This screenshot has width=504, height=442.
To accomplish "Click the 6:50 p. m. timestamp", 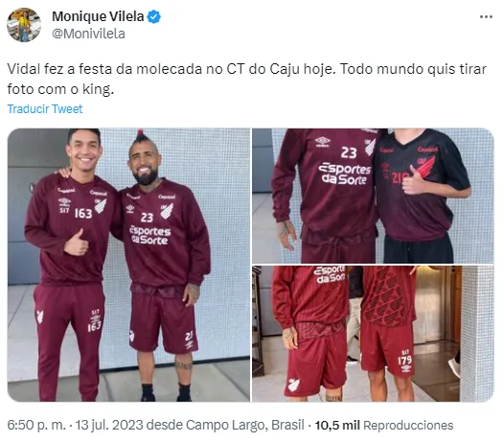I will [x=36, y=426].
